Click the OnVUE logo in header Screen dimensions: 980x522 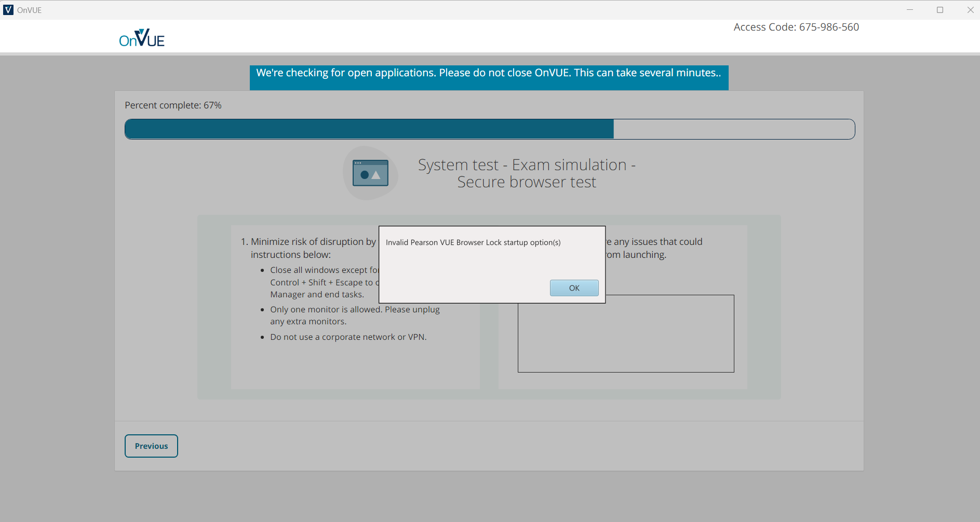click(142, 38)
